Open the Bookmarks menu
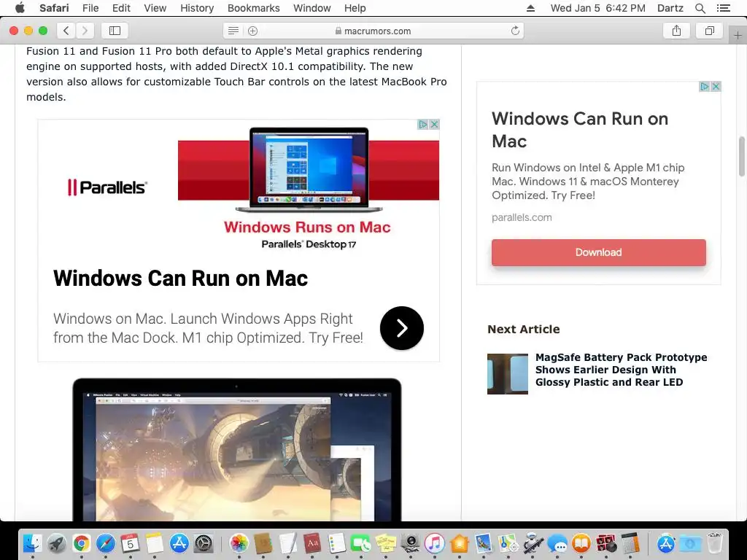Viewport: 747px width, 560px height. 253,8
